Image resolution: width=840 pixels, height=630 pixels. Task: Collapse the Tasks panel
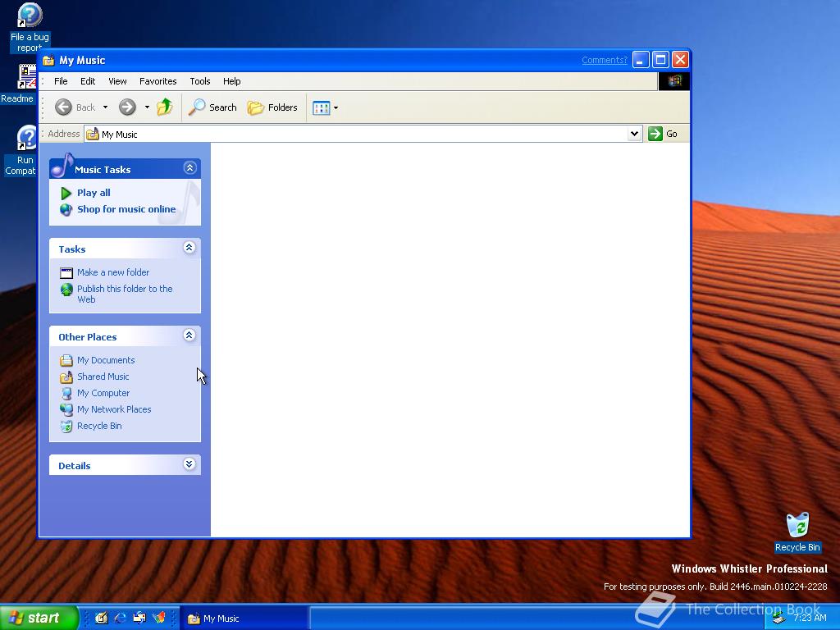tap(189, 248)
